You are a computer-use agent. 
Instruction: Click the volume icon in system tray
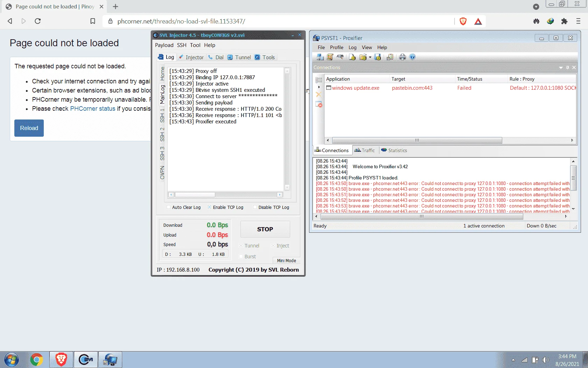click(545, 360)
